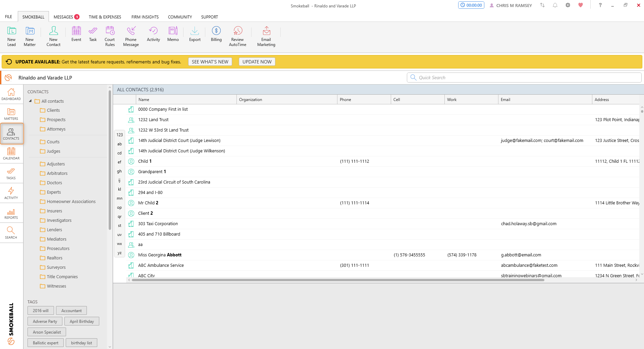The width and height of the screenshot is (644, 349).
Task: Sort by Organization column header
Action: point(287,100)
